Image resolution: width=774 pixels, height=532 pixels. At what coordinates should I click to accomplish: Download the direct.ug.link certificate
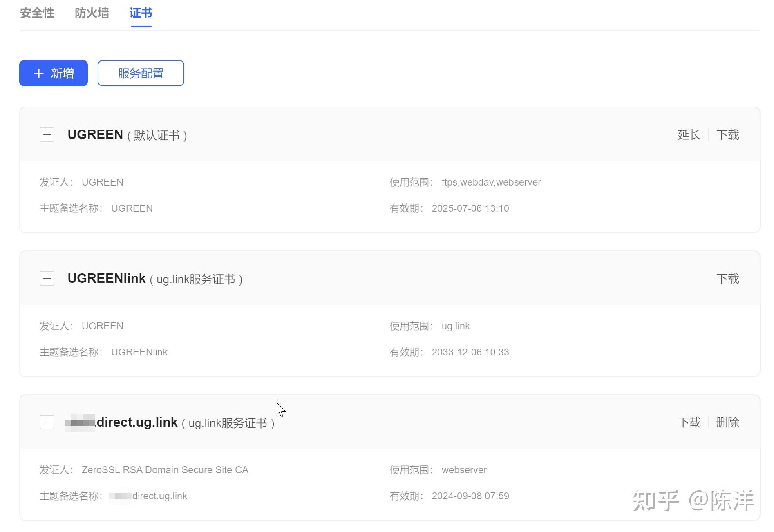point(689,422)
